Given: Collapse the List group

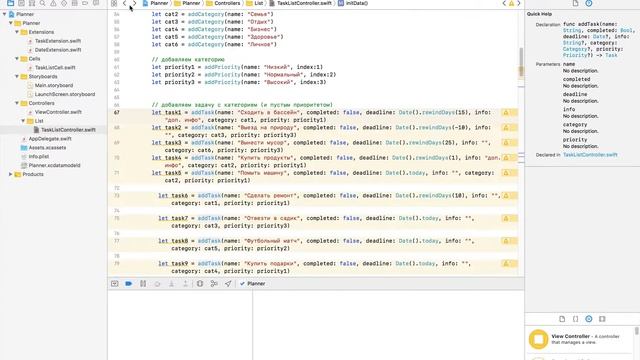Looking at the screenshot, I should (23, 121).
